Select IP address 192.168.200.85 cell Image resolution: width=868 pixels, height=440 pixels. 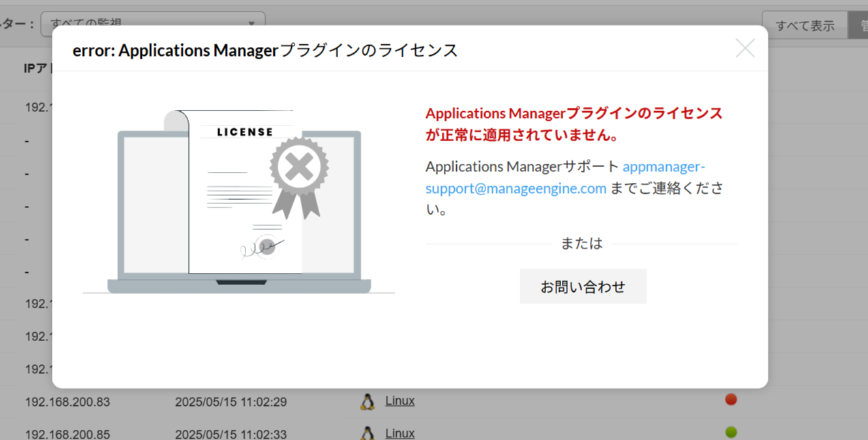point(68,434)
